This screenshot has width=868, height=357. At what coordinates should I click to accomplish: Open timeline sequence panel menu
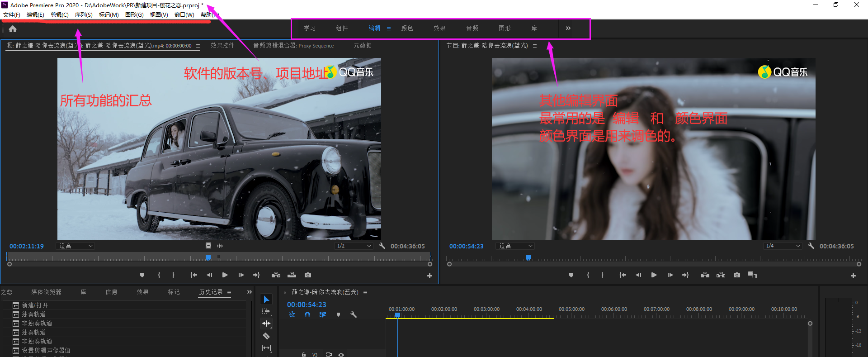tap(365, 292)
